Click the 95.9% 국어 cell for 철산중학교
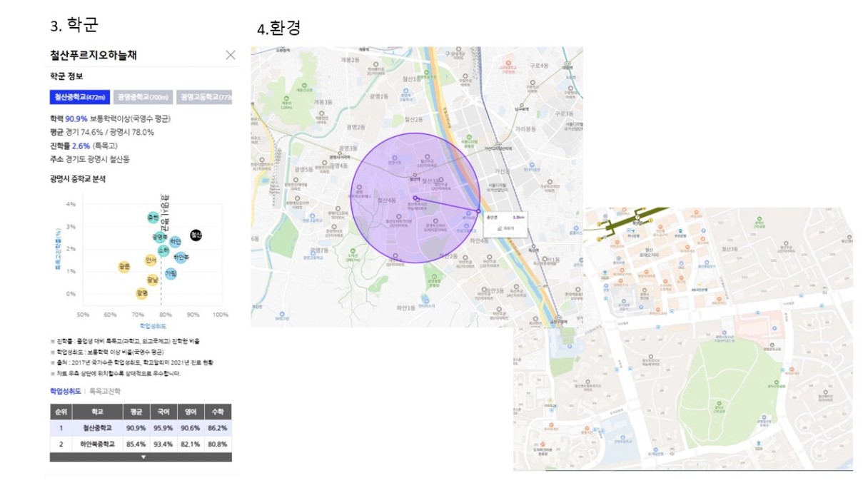868x488 pixels. pos(163,427)
